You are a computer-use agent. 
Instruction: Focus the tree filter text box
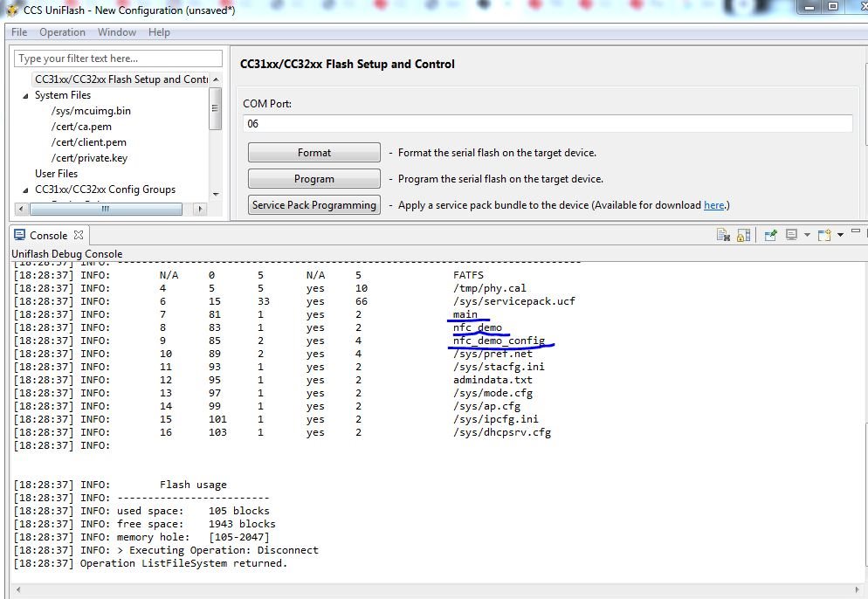point(119,59)
